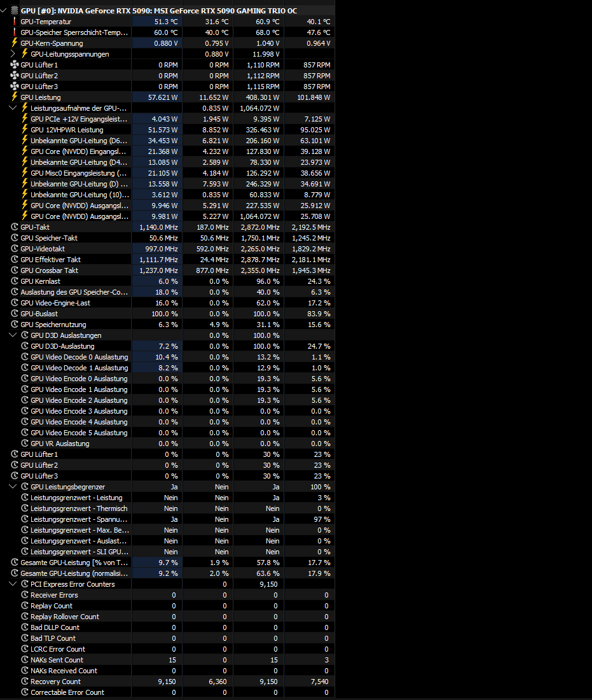
Task: Click the lightning icon for GPU Leistung
Action: tap(14, 97)
